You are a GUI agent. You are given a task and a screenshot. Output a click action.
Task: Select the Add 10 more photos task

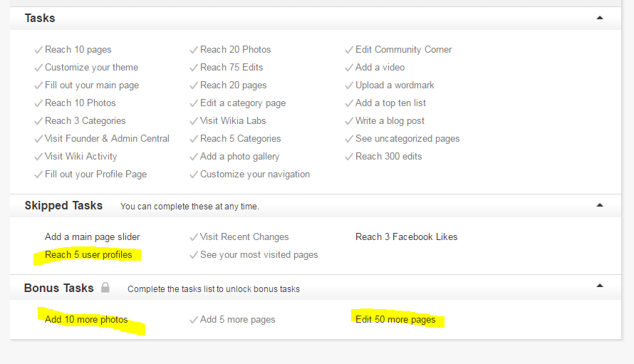coord(86,320)
